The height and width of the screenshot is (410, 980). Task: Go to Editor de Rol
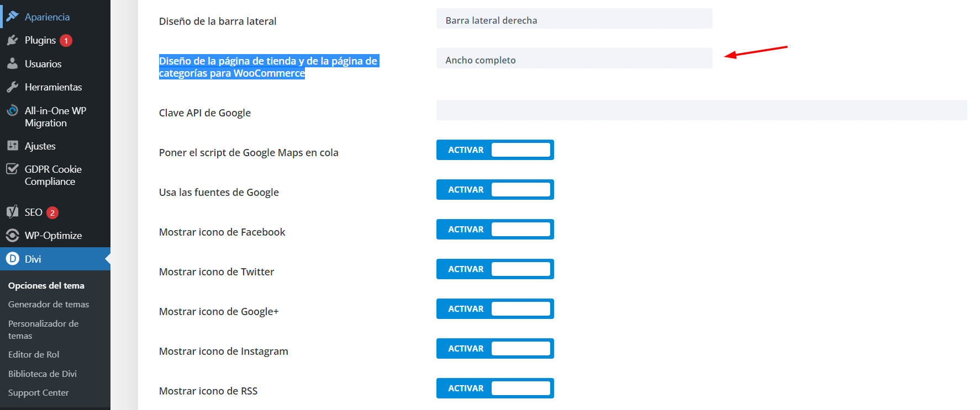point(34,354)
